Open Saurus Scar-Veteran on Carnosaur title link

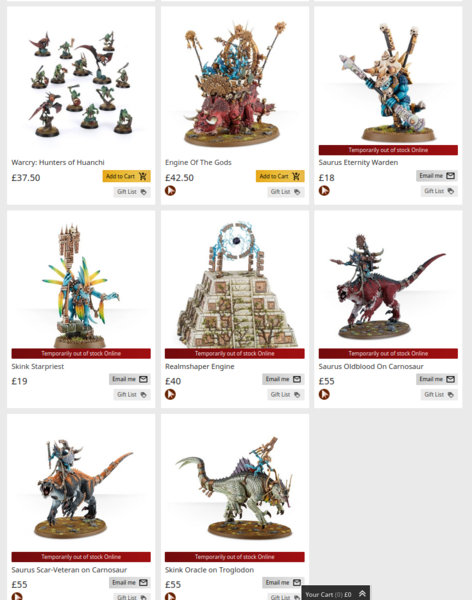click(69, 570)
